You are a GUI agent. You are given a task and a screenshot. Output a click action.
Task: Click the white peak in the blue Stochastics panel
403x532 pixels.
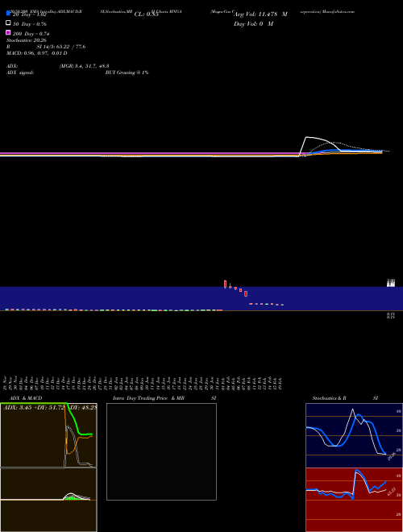[353, 409]
